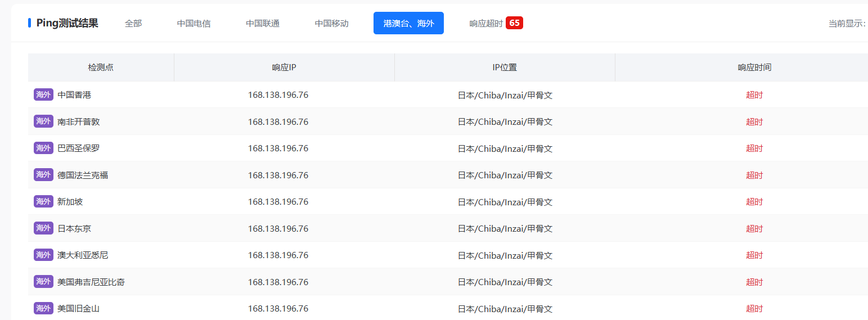
Task: Select the 南非开普敦 detection point
Action: coord(79,121)
